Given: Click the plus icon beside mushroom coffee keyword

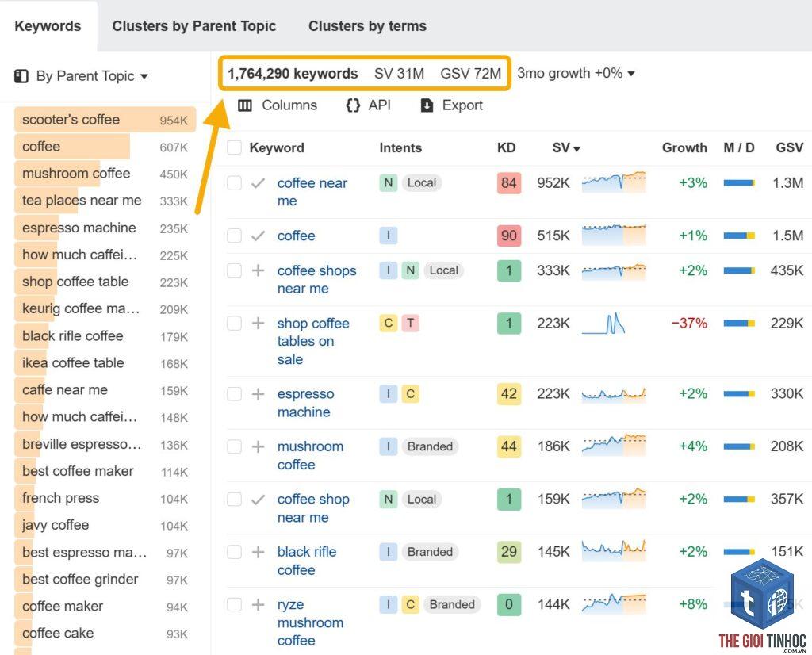Looking at the screenshot, I should click(x=258, y=446).
